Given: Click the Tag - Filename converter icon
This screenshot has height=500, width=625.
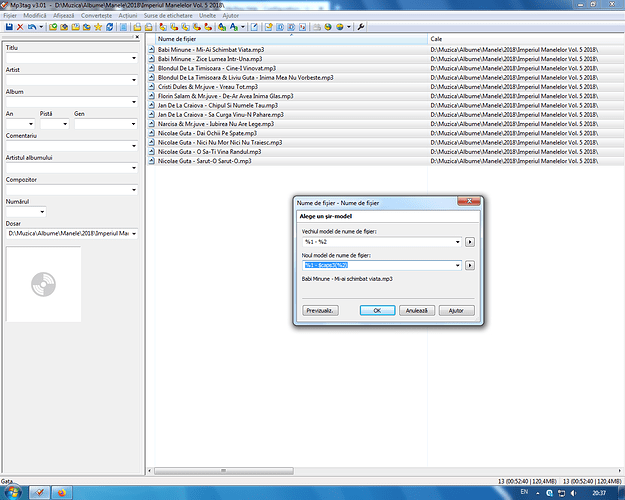Looking at the screenshot, I should coord(163,27).
